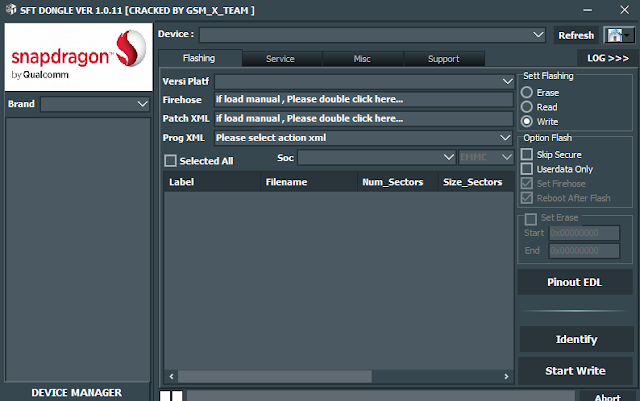Close the SFT Dongle window
This screenshot has width=640, height=401.
click(x=624, y=10)
